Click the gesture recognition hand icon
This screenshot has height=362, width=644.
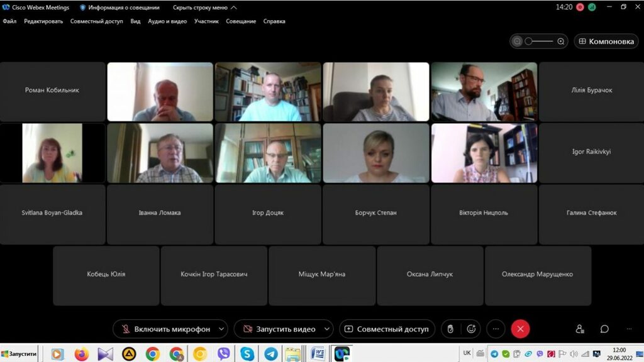click(x=450, y=329)
